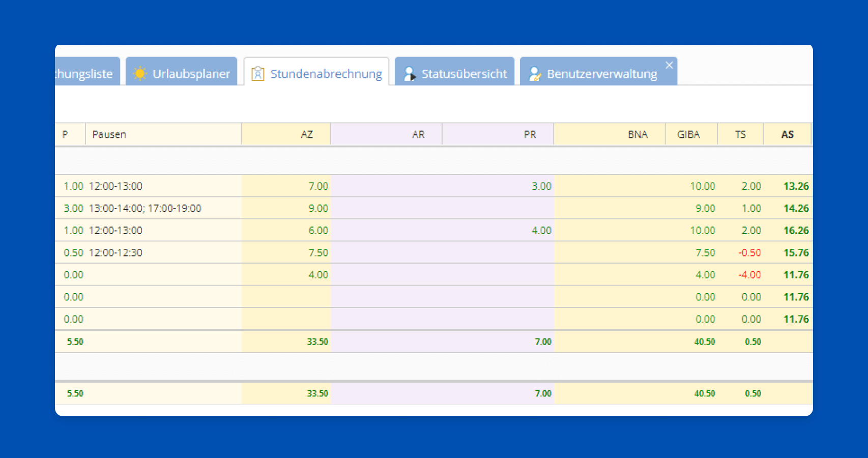Open the Statusübersicht tab
The height and width of the screenshot is (458, 868).
coord(464,74)
